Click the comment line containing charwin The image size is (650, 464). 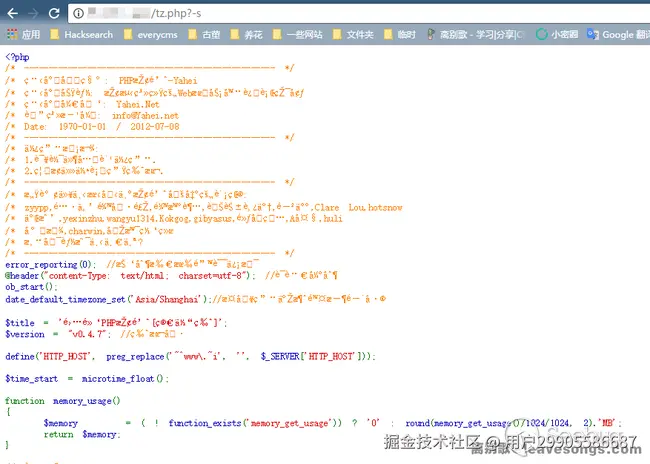(x=90, y=231)
